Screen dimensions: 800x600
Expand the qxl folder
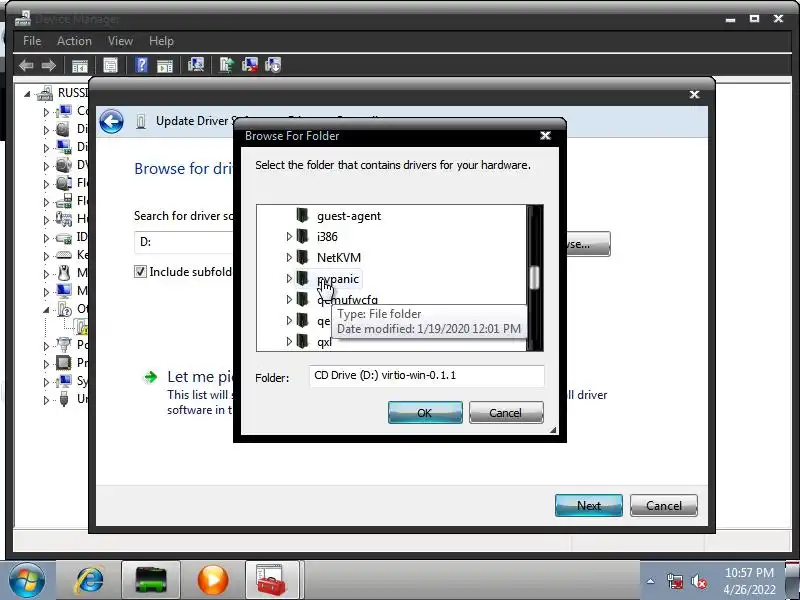pyautogui.click(x=289, y=341)
